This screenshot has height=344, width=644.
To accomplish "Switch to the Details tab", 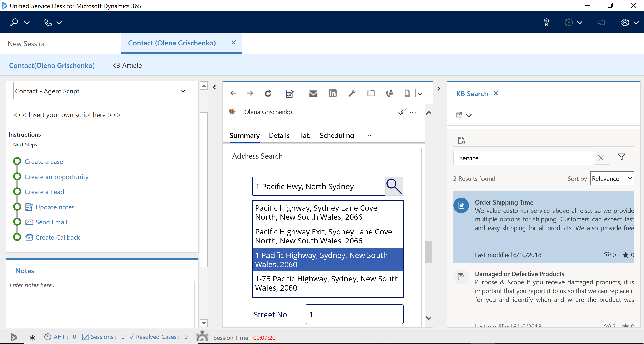I will 279,135.
